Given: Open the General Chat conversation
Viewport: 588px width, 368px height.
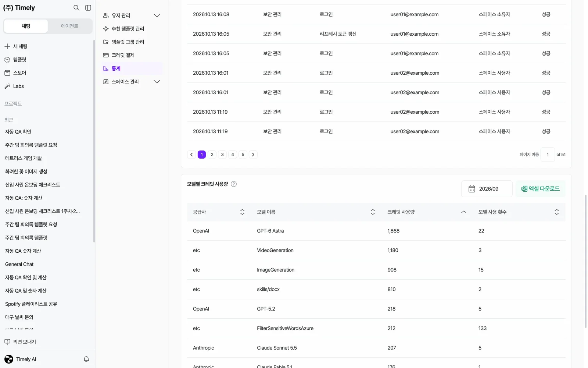Looking at the screenshot, I should 19,264.
